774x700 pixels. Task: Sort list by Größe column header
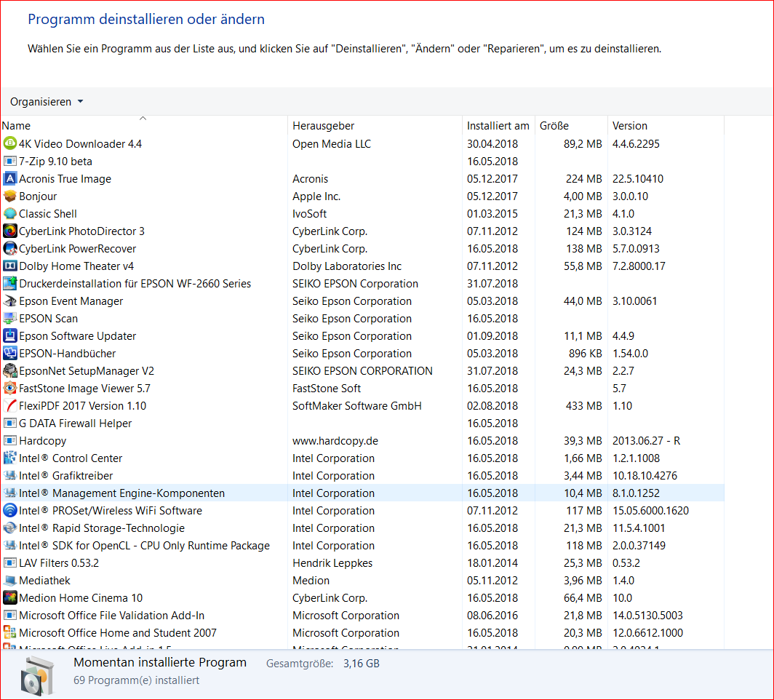(571, 125)
